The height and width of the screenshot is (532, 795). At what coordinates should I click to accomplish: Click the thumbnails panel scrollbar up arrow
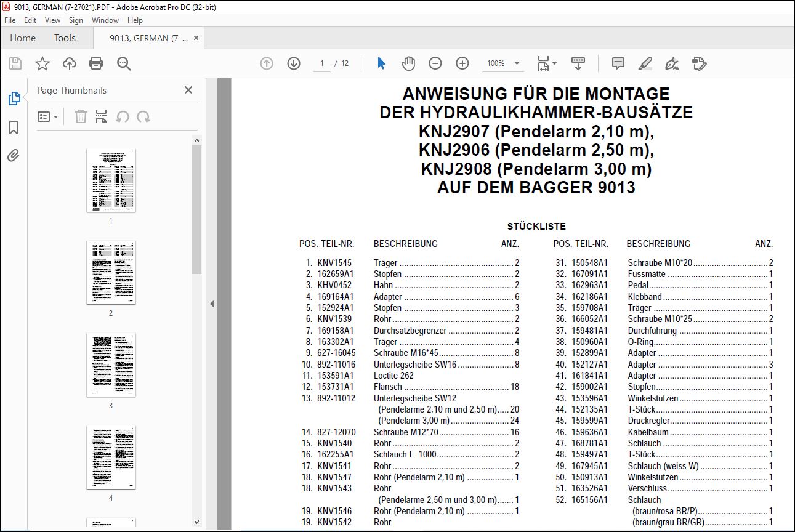pyautogui.click(x=196, y=141)
